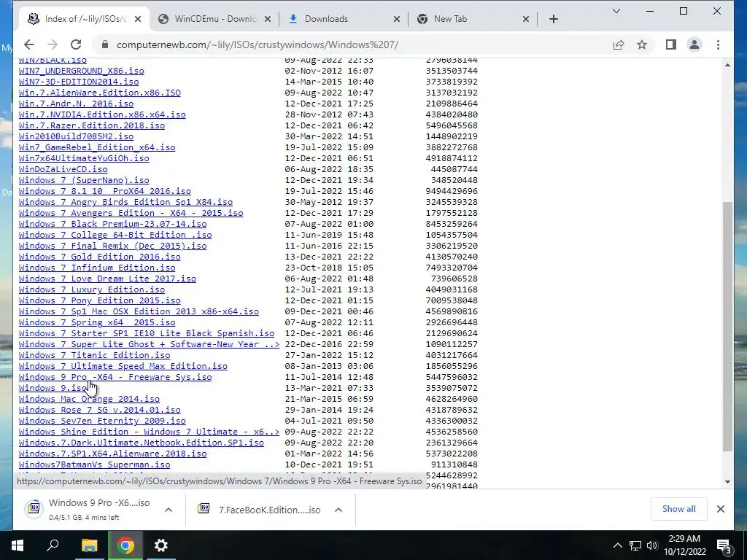Share this page icon
The height and width of the screenshot is (560, 747).
619,44
